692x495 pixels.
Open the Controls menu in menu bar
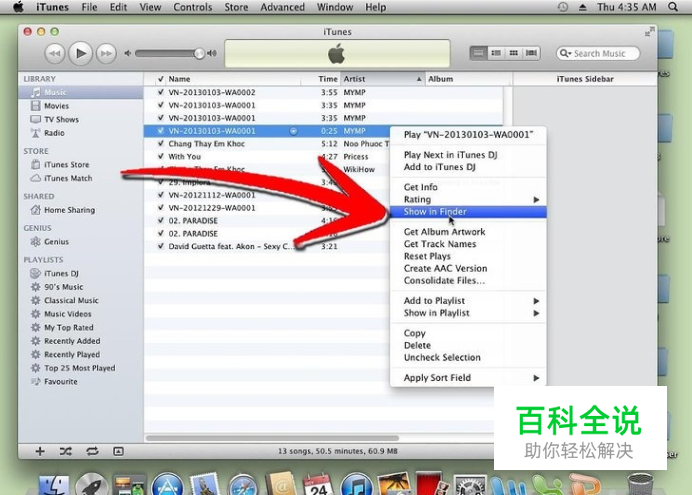tap(192, 7)
